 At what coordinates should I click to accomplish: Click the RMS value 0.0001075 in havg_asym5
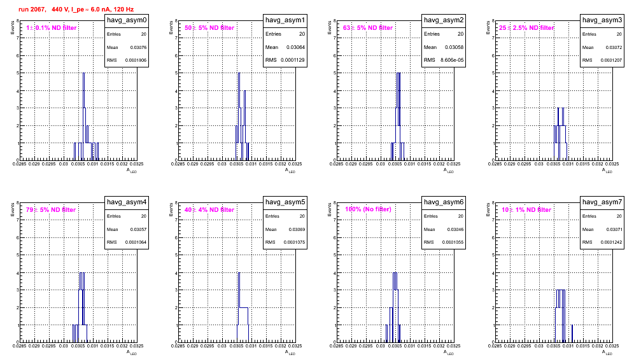pyautogui.click(x=294, y=242)
